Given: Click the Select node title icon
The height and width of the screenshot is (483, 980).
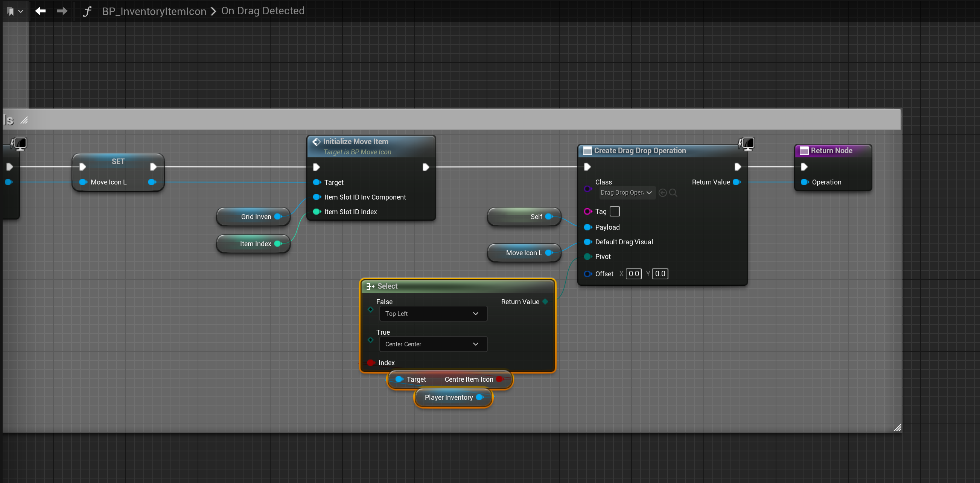Looking at the screenshot, I should click(x=370, y=286).
